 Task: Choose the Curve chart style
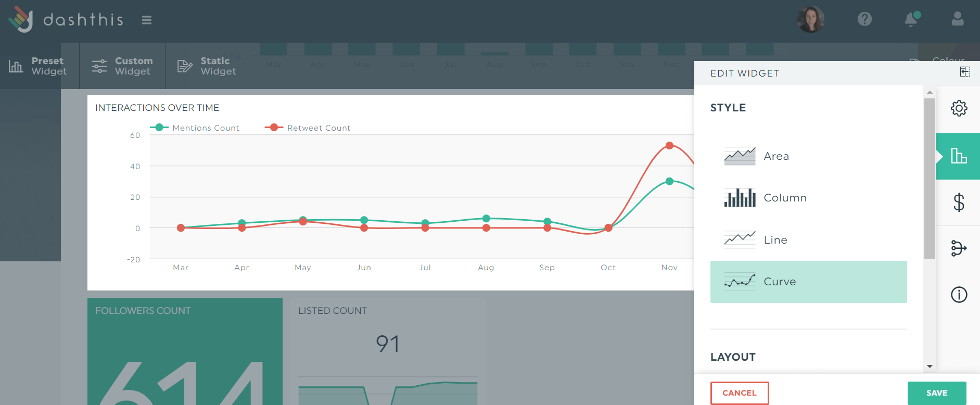809,282
